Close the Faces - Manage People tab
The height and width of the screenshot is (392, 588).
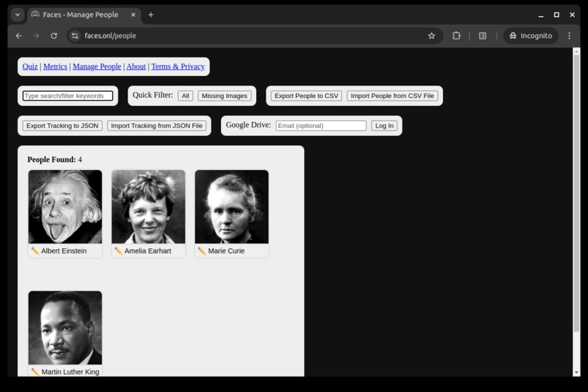click(133, 15)
